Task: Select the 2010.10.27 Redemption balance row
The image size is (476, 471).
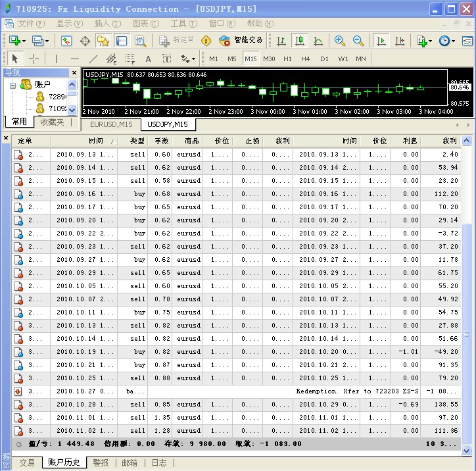Action: (x=237, y=391)
